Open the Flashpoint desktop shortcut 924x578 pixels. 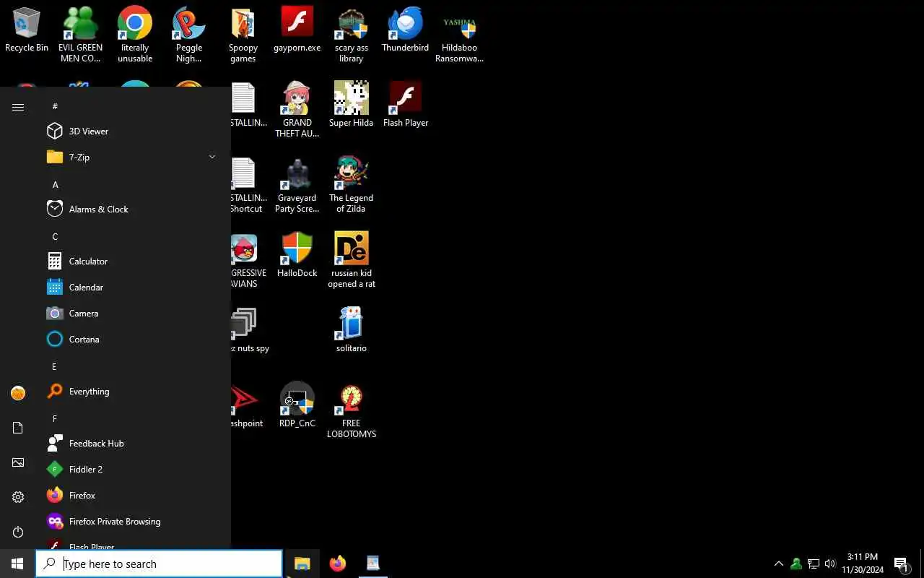[x=245, y=405]
